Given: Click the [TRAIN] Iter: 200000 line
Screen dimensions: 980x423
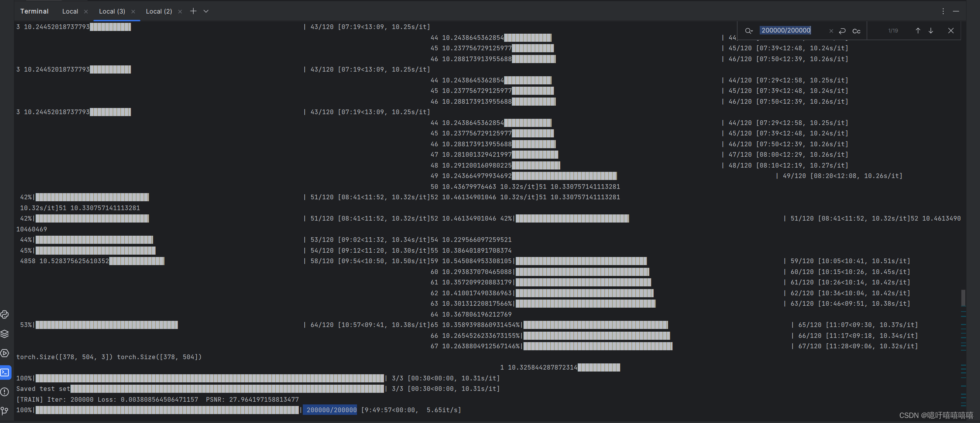Looking at the screenshot, I should (x=158, y=399).
